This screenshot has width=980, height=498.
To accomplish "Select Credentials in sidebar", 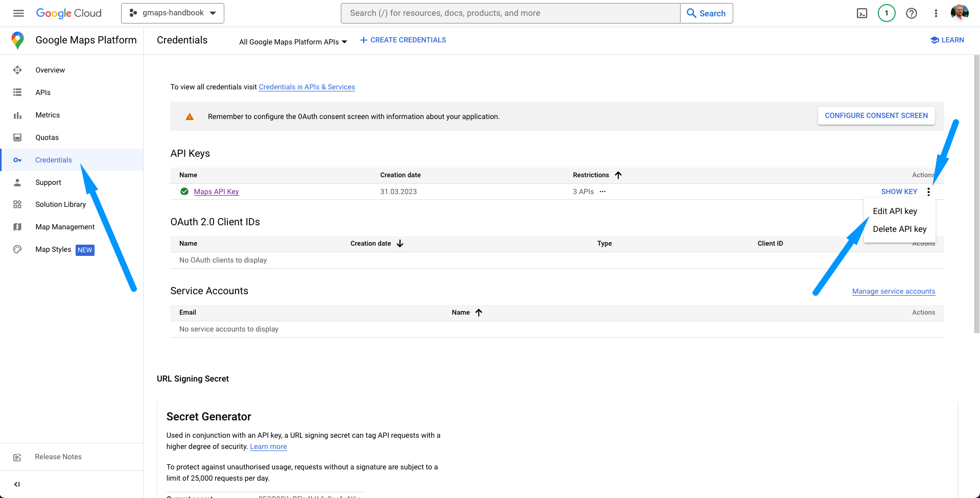I will pyautogui.click(x=54, y=160).
